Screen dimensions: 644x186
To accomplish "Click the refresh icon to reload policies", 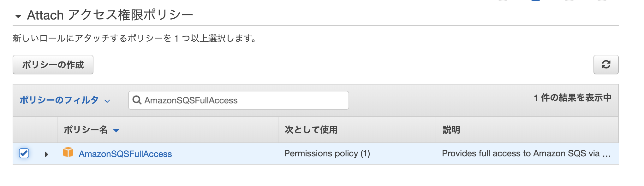I will click(x=606, y=65).
